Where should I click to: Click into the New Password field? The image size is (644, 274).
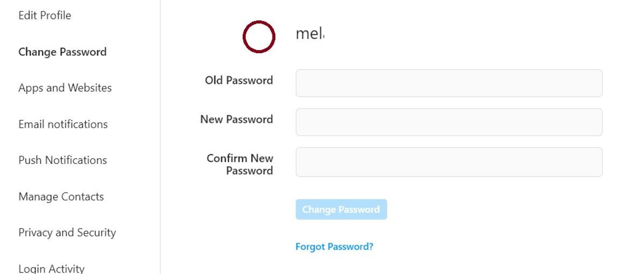coord(449,122)
